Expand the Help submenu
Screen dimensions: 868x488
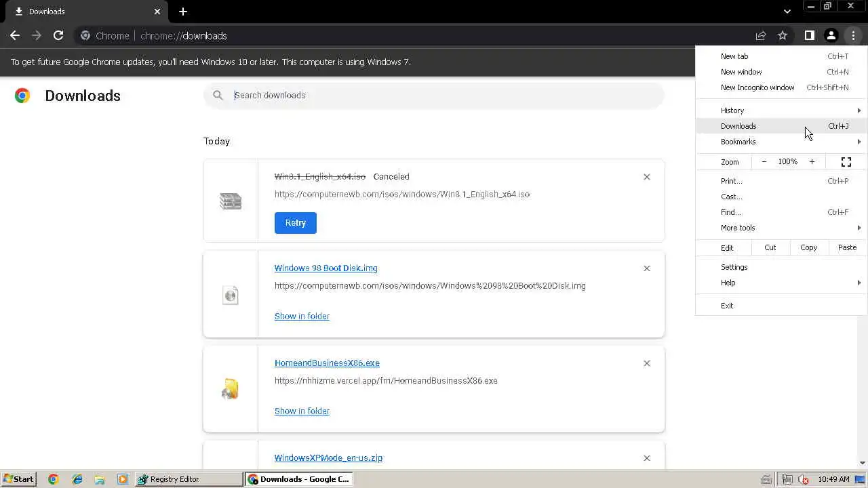coord(781,283)
